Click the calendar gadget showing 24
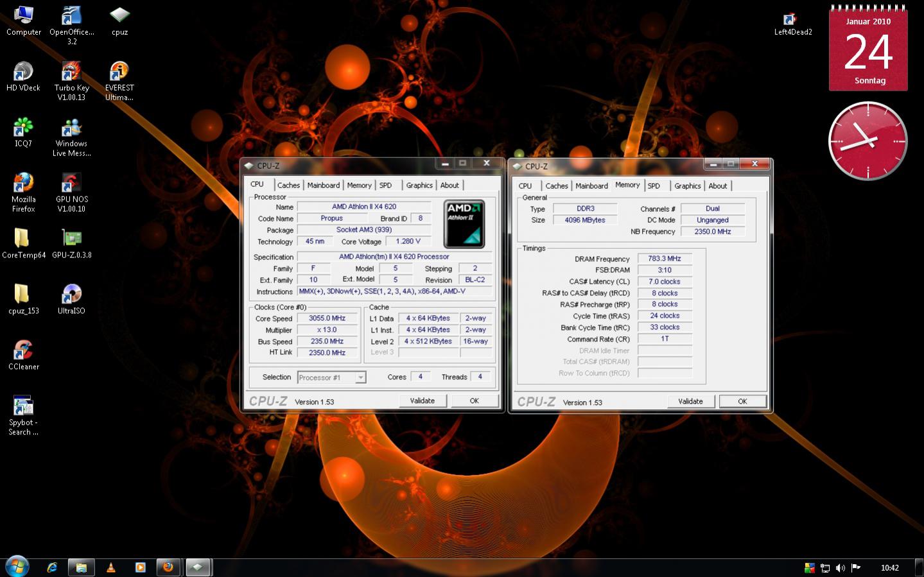This screenshot has height=577, width=924. click(x=868, y=48)
